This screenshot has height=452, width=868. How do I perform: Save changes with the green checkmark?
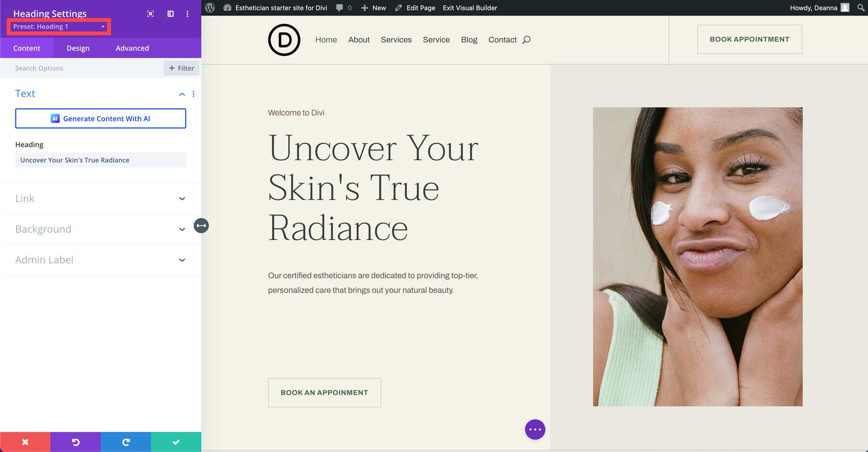(176, 441)
